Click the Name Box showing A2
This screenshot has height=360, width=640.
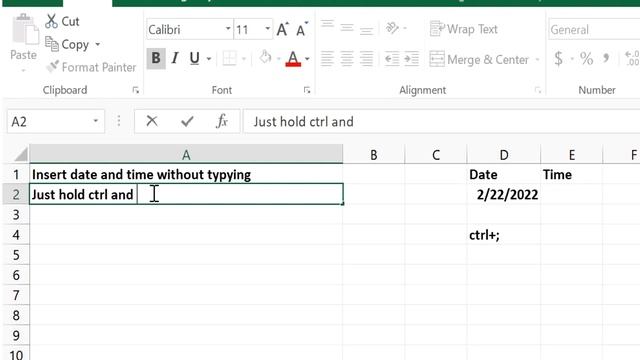[50, 121]
